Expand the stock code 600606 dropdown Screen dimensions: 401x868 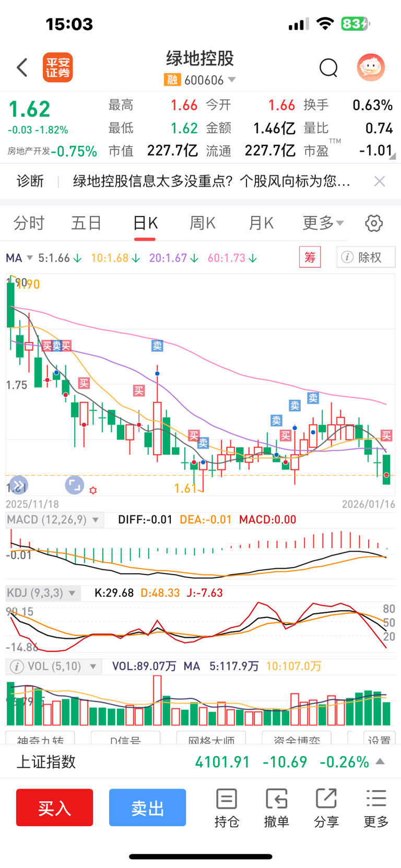(x=232, y=80)
